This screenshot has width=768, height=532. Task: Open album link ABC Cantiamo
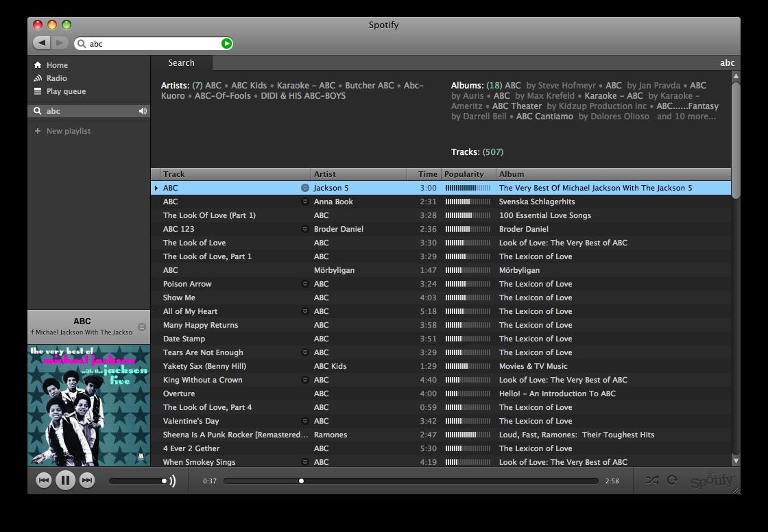[544, 116]
